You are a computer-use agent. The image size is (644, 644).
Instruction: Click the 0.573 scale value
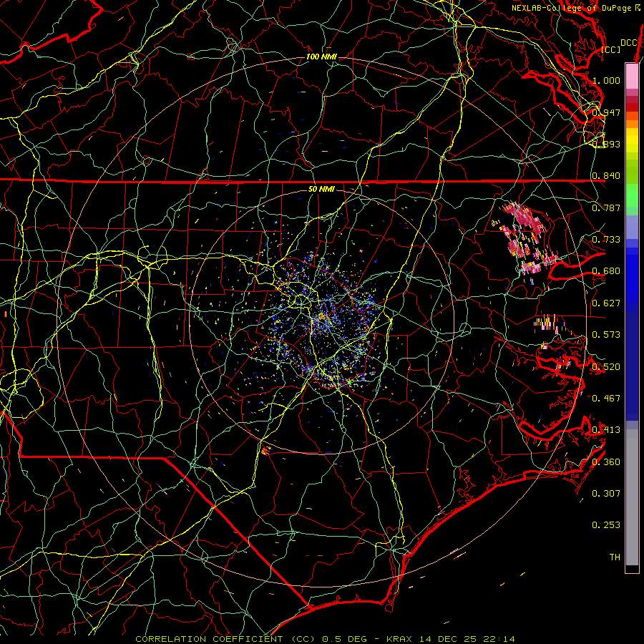click(x=606, y=335)
